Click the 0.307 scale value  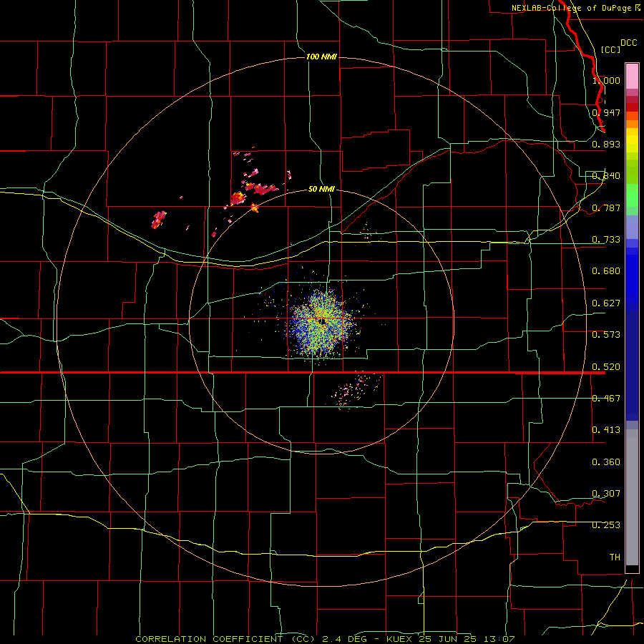606,494
